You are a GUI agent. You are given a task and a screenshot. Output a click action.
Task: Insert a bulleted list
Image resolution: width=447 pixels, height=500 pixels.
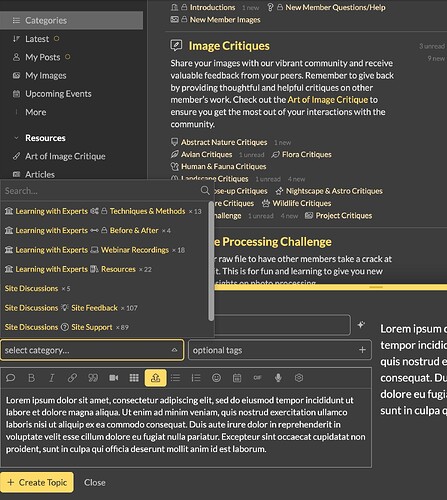[x=175, y=378]
